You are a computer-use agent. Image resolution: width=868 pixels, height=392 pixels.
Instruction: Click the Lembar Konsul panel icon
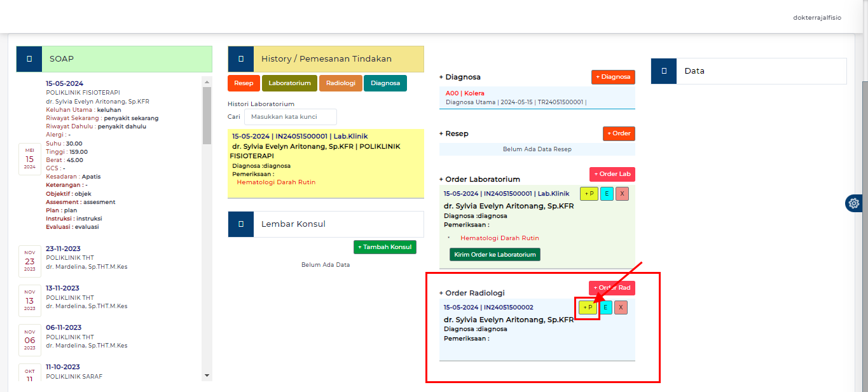(x=240, y=224)
